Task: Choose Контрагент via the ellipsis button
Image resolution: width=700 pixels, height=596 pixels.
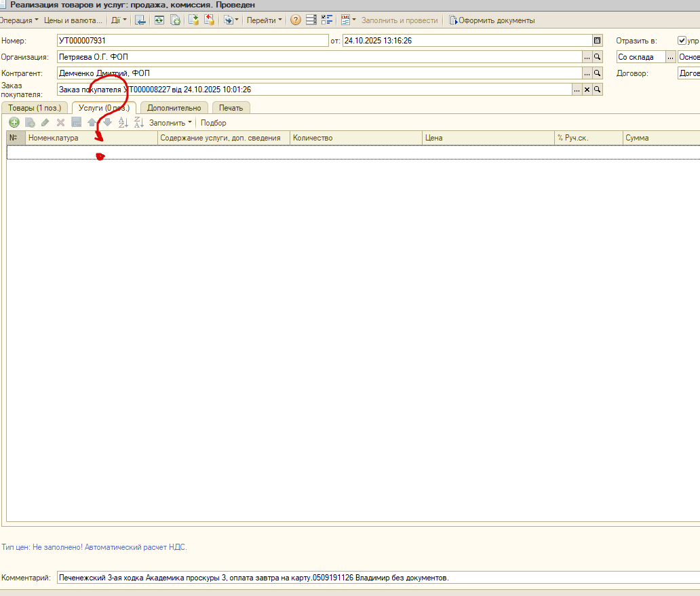Action: pyautogui.click(x=587, y=73)
